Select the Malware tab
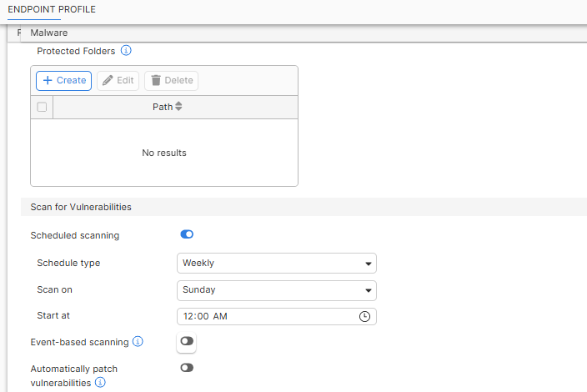This screenshot has width=587, height=392. click(x=48, y=33)
